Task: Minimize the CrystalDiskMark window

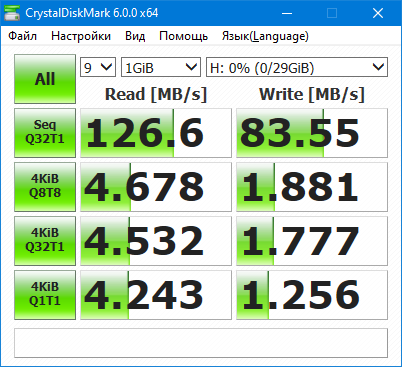Action: (x=287, y=13)
